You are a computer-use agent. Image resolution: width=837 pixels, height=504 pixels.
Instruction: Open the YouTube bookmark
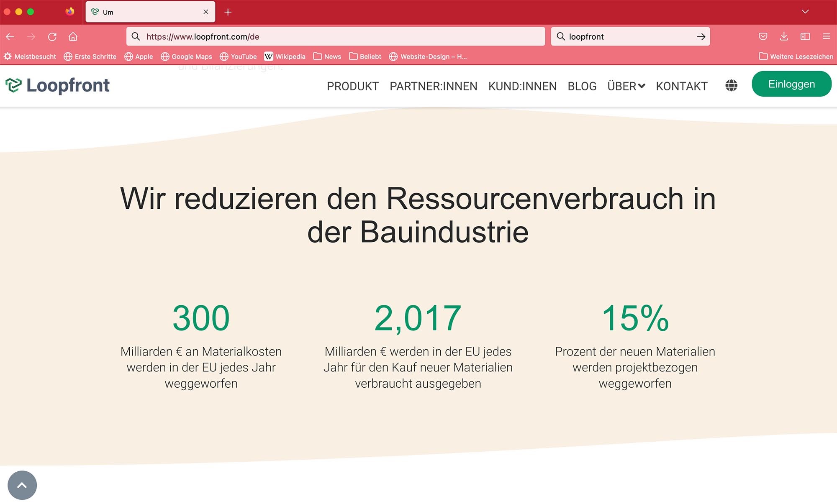(238, 56)
